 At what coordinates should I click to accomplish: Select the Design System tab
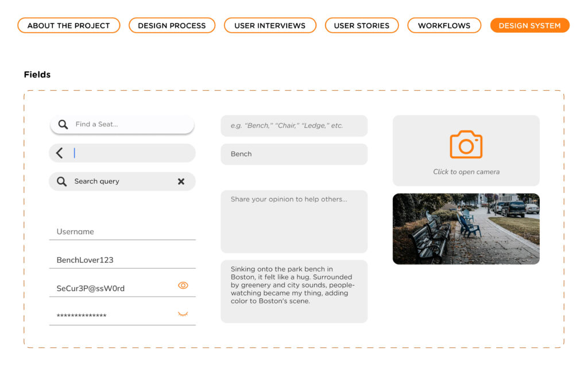click(529, 25)
